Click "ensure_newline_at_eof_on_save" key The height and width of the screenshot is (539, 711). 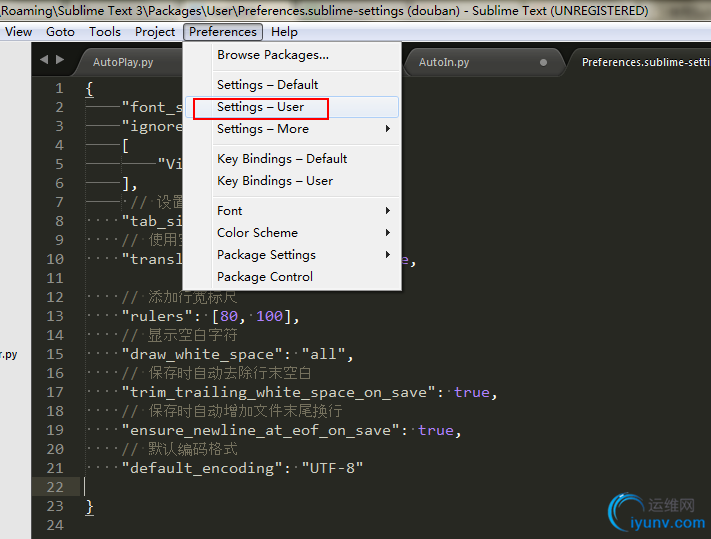click(260, 430)
